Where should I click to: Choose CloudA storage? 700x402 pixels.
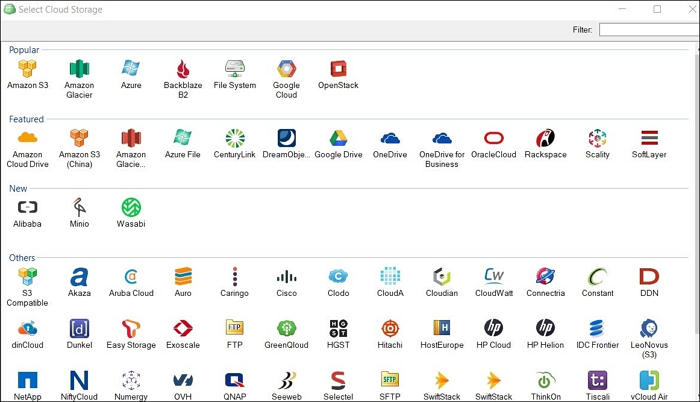click(x=390, y=282)
